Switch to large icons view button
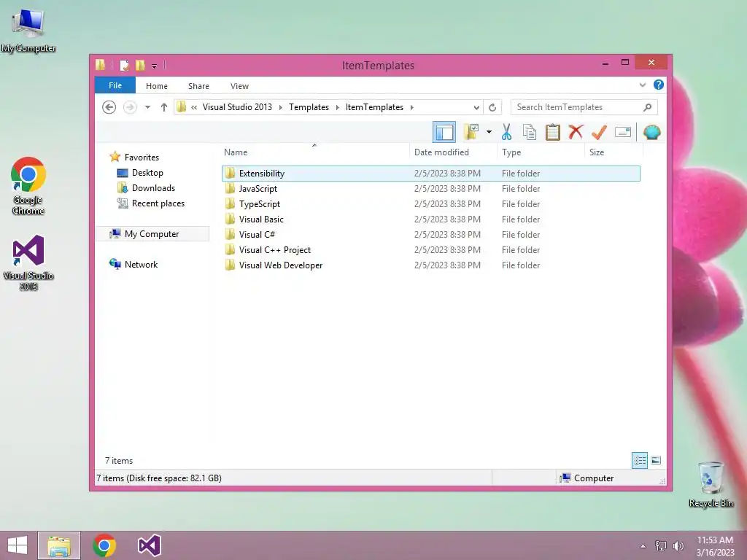 pyautogui.click(x=656, y=461)
